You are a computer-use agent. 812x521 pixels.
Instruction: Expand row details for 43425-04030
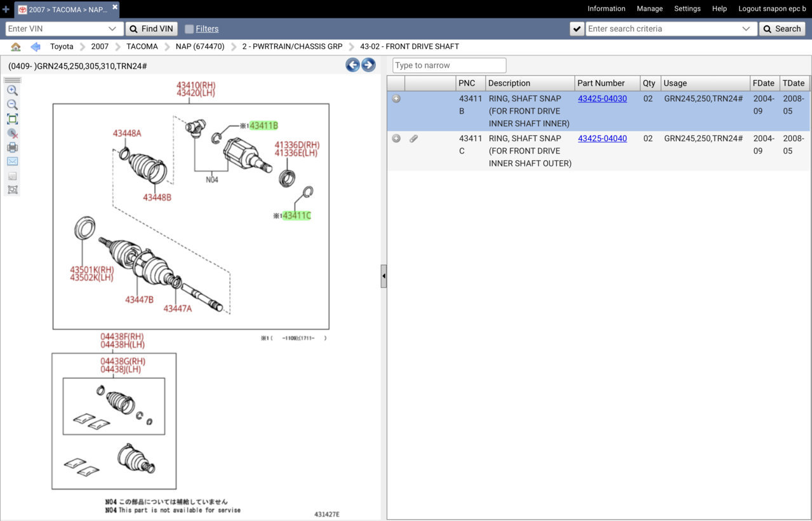tap(396, 98)
